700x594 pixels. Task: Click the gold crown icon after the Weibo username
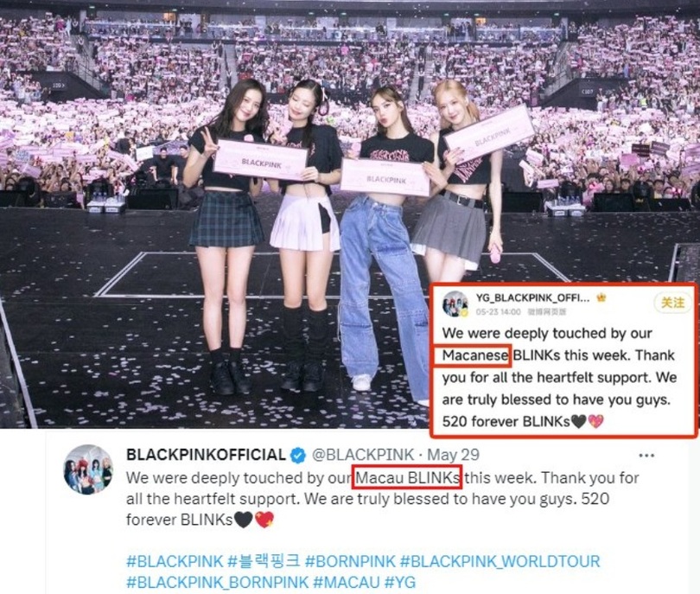click(601, 297)
